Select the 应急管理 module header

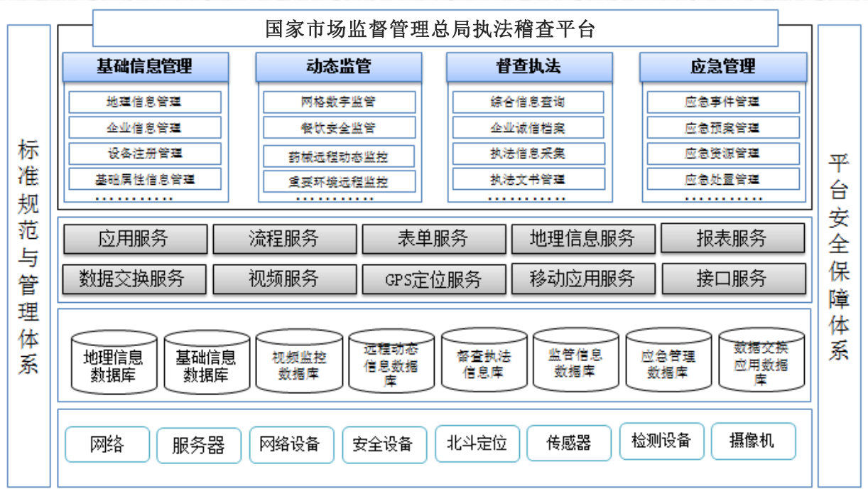pos(723,67)
